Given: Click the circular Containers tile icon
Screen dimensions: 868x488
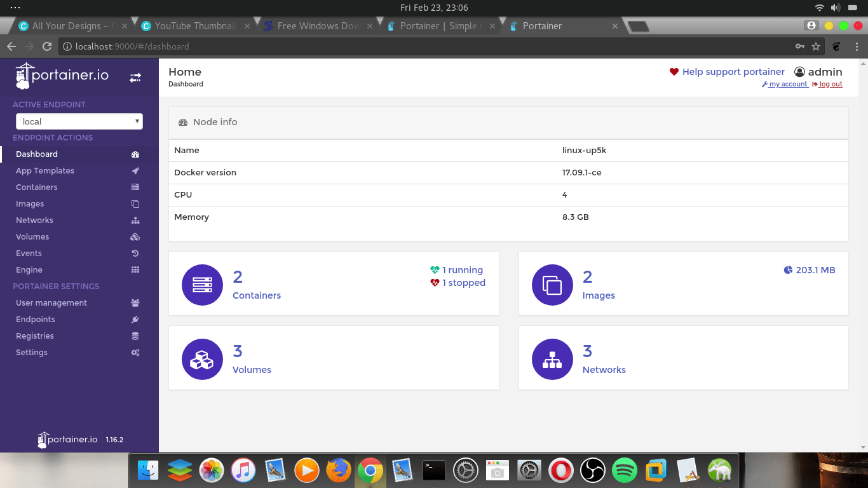Looking at the screenshot, I should [202, 285].
